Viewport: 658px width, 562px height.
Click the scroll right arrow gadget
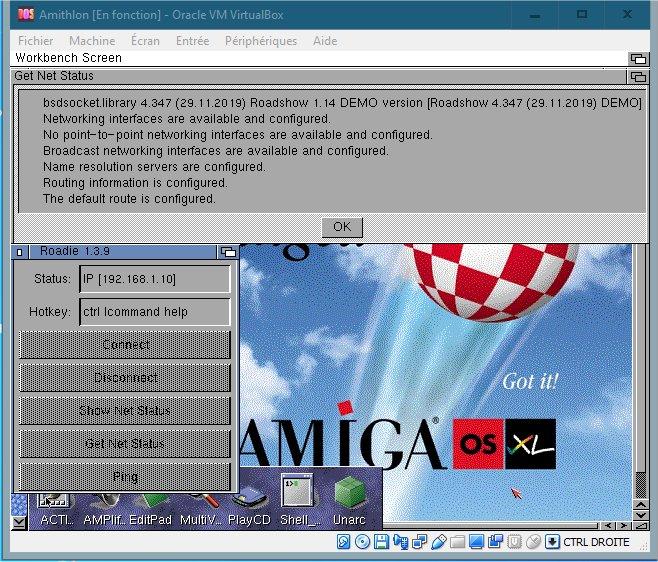click(623, 525)
